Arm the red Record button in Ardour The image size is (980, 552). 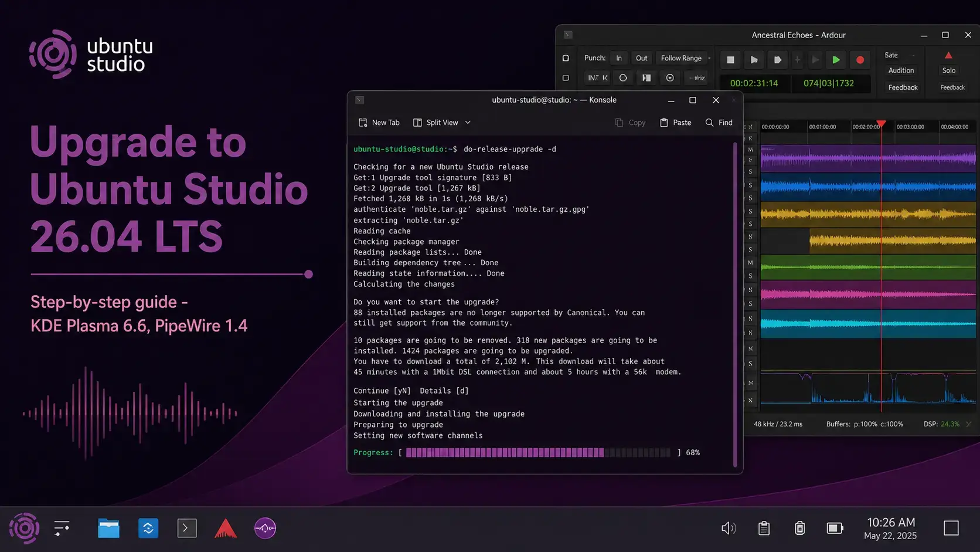[x=860, y=60]
